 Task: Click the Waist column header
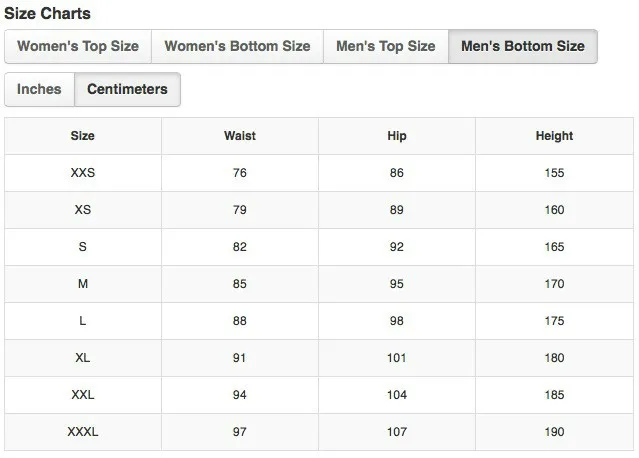pos(240,136)
